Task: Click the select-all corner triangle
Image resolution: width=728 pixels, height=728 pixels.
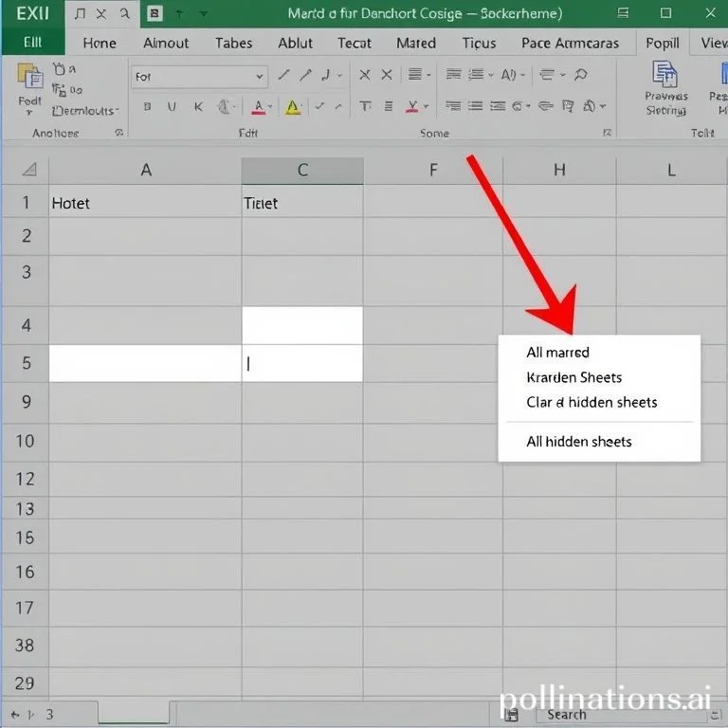Action: click(x=28, y=170)
